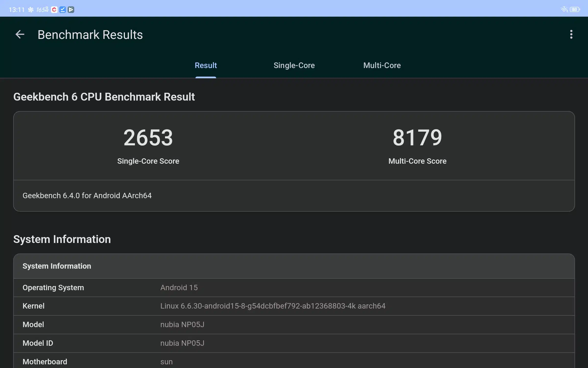Tap the battery level 80 icon

tap(575, 10)
